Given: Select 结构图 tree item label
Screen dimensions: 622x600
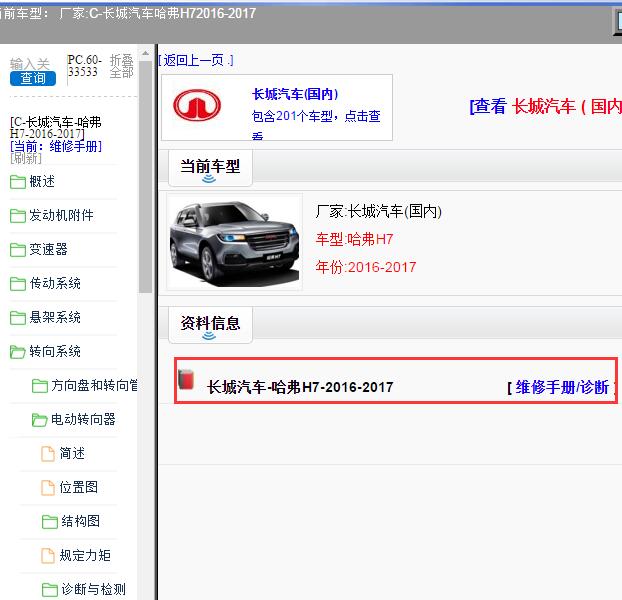Looking at the screenshot, I should pos(81,521).
